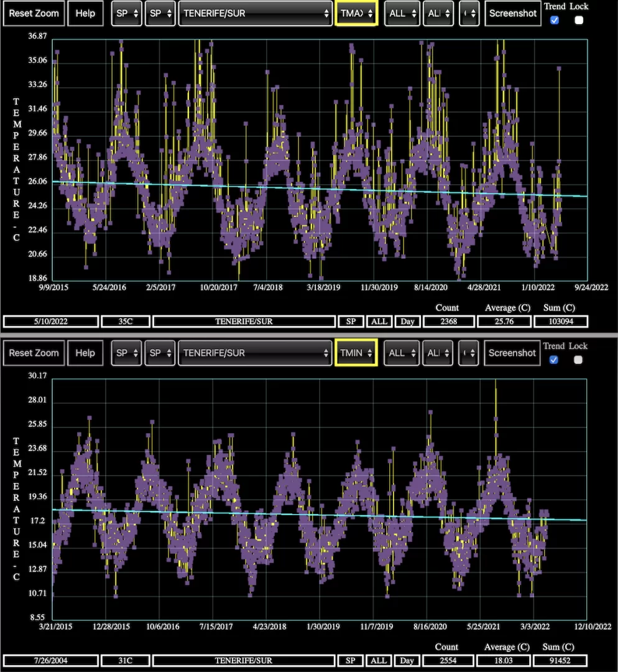Click the 12/10/2022 x-axis date label

[x=593, y=627]
